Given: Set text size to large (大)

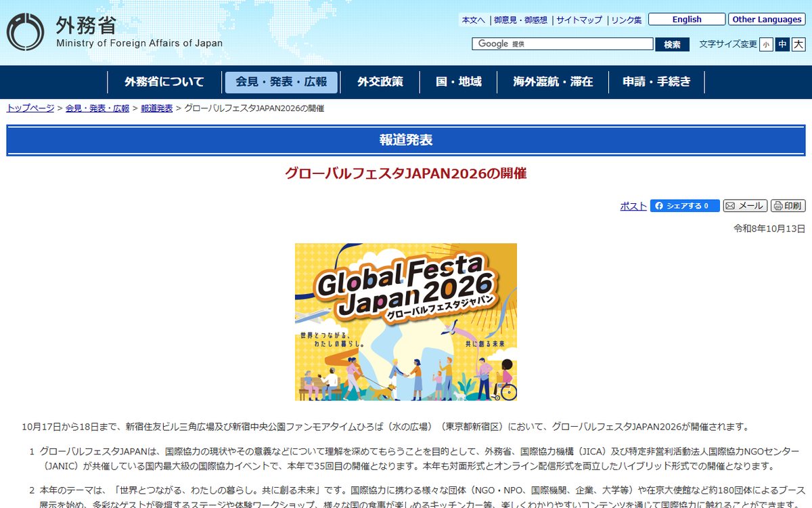Looking at the screenshot, I should 799,44.
